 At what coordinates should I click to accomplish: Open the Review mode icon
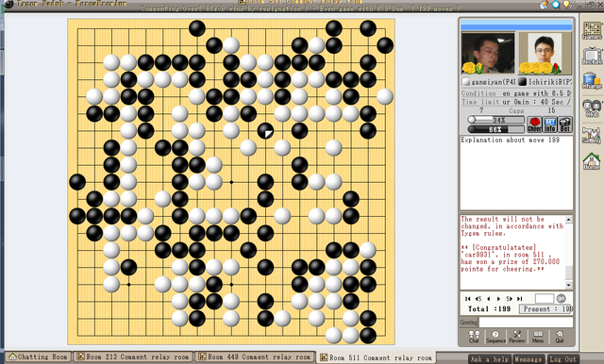(517, 337)
